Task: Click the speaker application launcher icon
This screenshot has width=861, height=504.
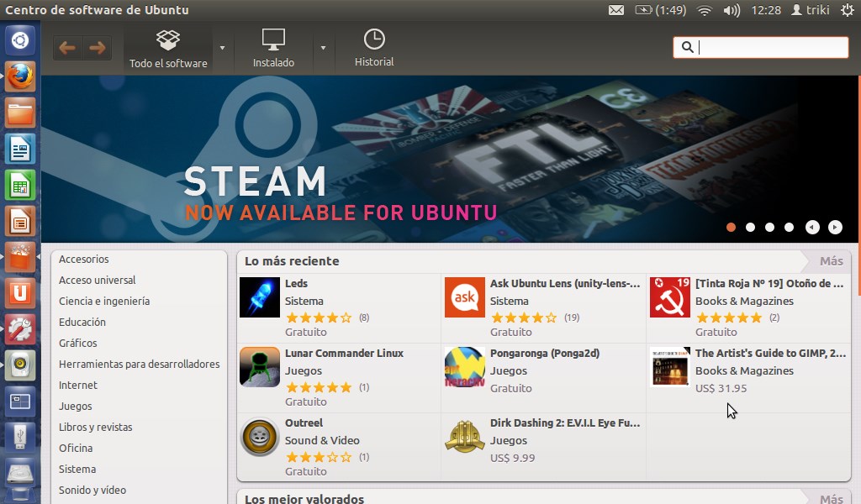Action: (x=20, y=365)
